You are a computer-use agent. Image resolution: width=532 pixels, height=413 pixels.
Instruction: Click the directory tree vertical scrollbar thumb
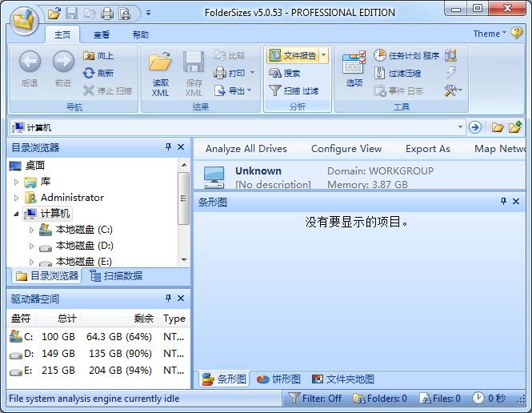[x=183, y=198]
